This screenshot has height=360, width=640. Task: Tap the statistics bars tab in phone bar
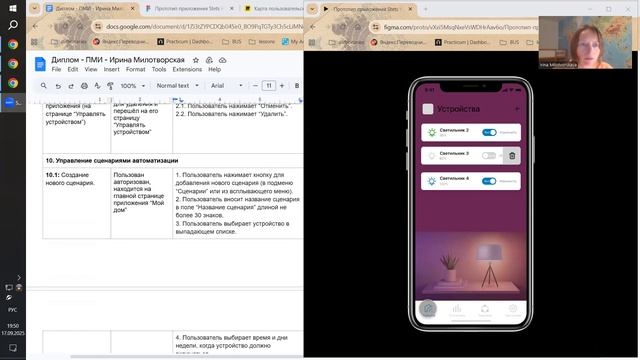point(457,309)
